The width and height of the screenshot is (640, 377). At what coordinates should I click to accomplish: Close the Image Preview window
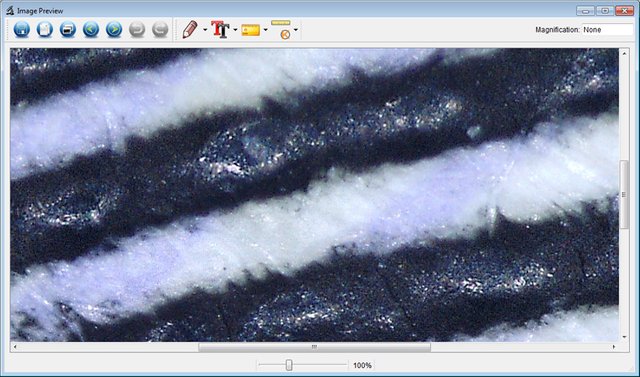tap(624, 11)
